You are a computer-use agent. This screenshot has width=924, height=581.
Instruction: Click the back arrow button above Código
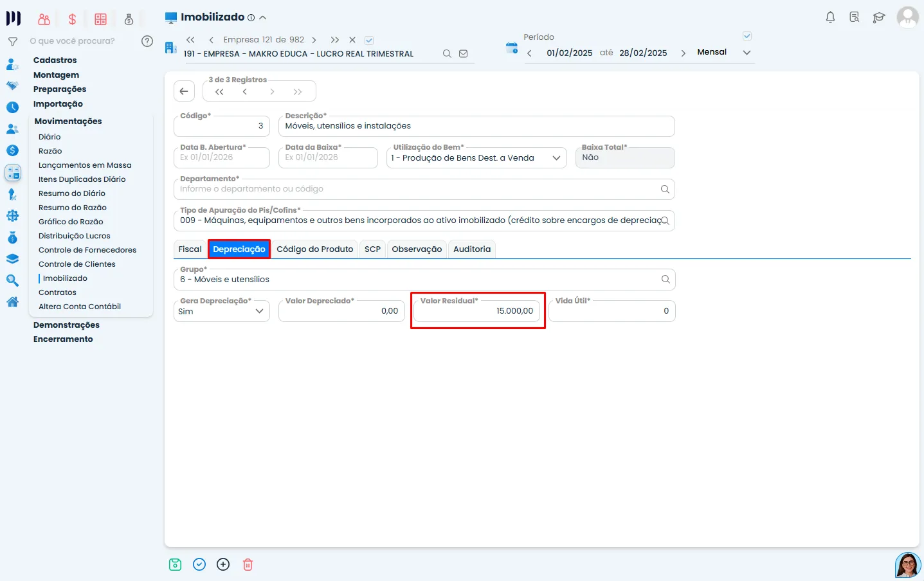pos(184,91)
